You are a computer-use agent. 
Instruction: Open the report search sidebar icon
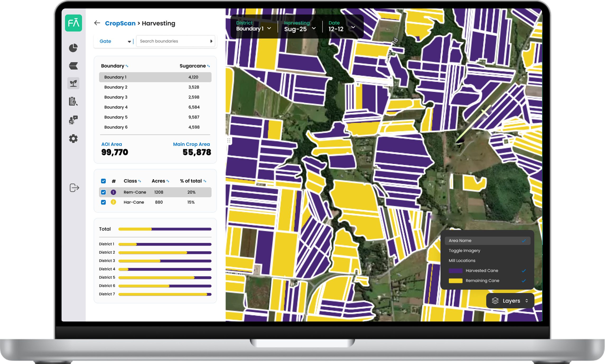pos(73,101)
